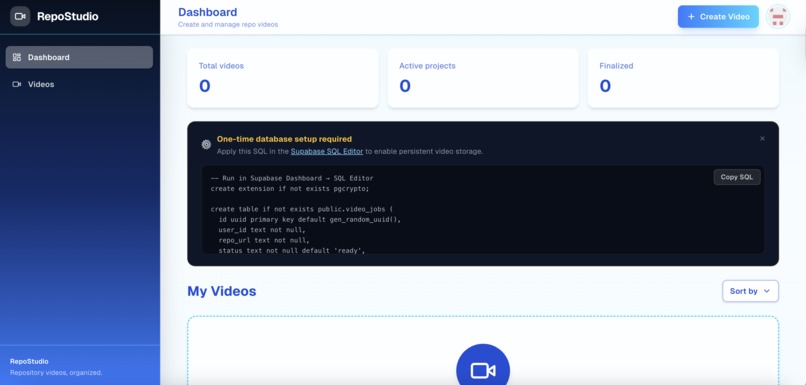
Task: Click the RepoStudio title text in header
Action: pos(67,16)
